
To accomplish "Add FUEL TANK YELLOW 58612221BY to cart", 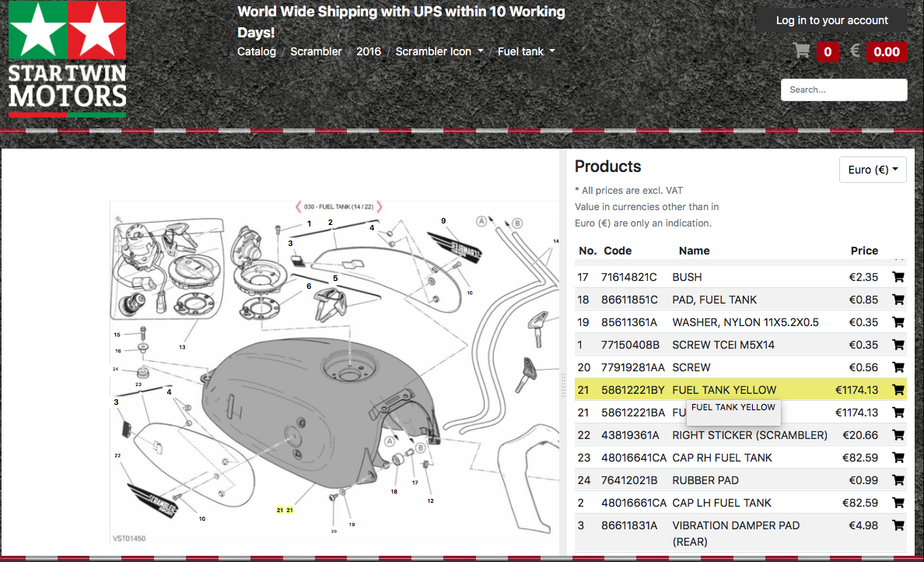I will point(898,389).
